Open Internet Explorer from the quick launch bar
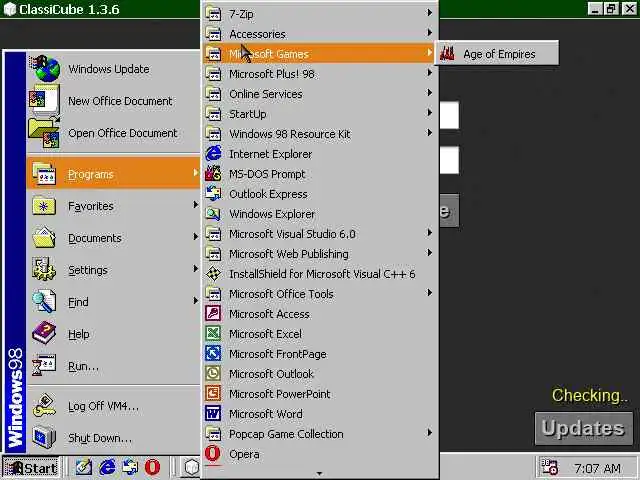Screen dimensions: 640x480 (x=107, y=468)
